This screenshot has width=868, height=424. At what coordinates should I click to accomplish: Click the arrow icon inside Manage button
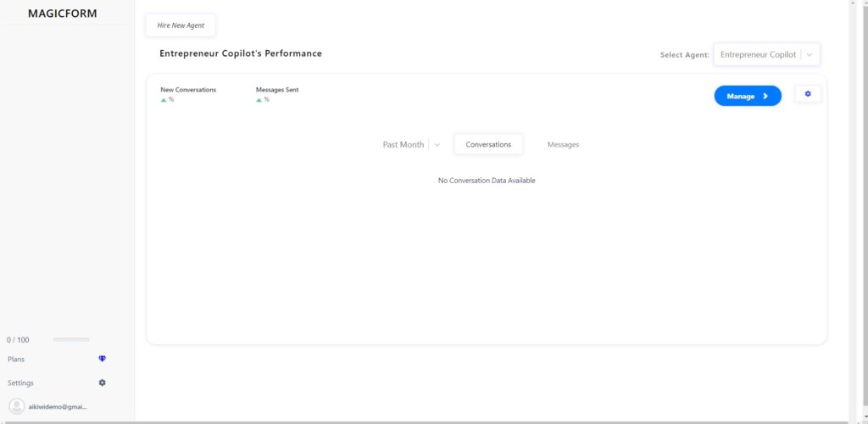coord(765,96)
